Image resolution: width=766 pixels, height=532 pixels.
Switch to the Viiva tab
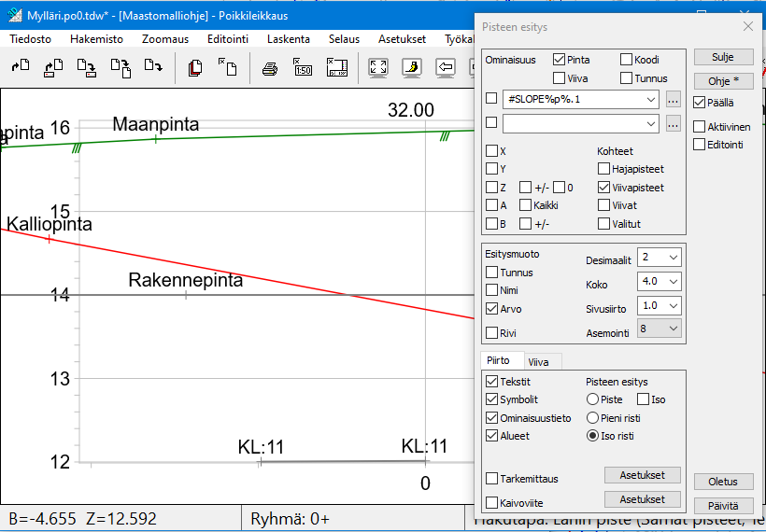[x=538, y=362]
